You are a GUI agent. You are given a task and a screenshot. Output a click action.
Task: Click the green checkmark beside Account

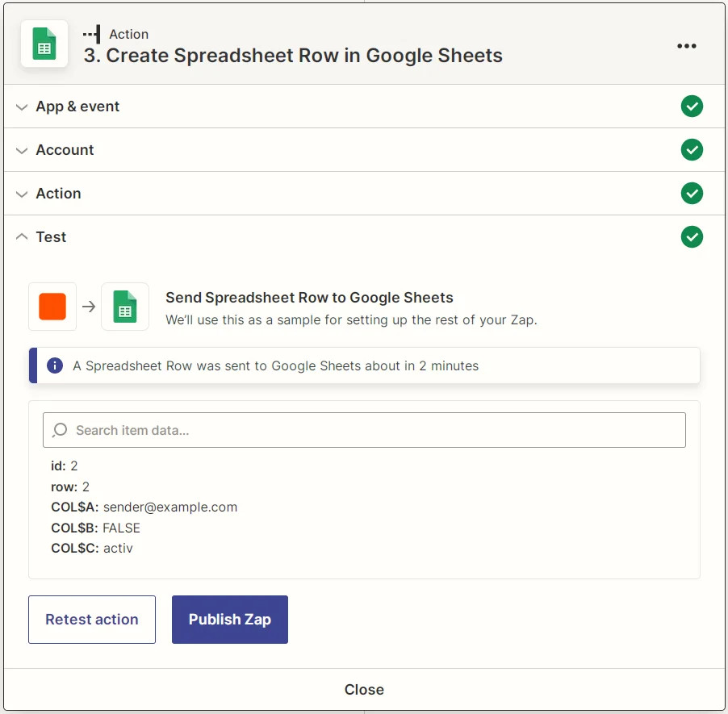(x=692, y=149)
